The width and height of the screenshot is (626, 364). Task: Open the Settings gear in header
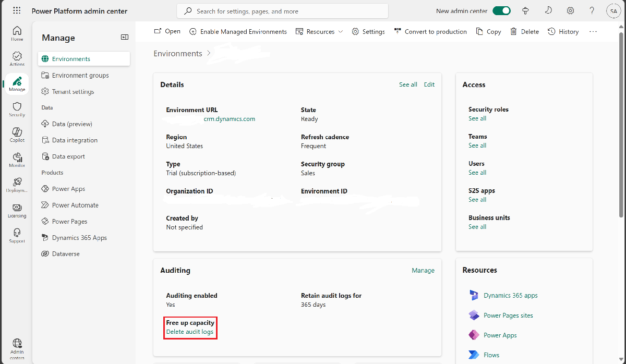click(571, 11)
